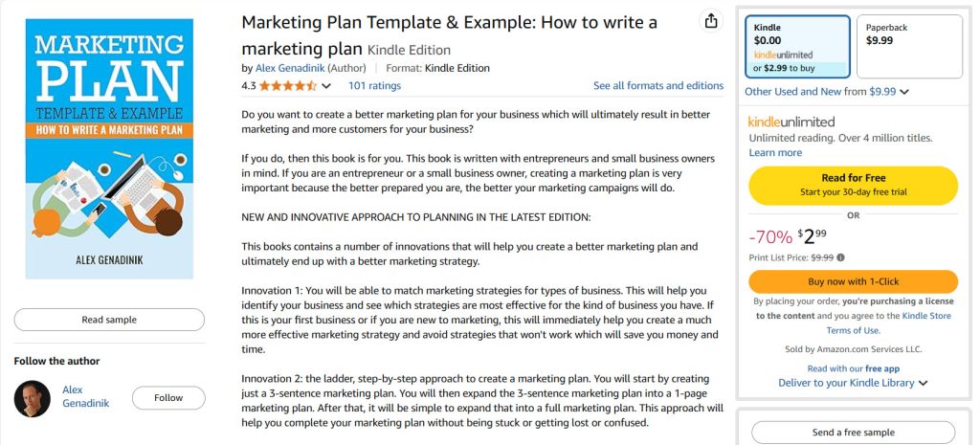The image size is (980, 445).
Task: Open the Deliver to your Kindle Library dropdown
Action: click(x=853, y=383)
